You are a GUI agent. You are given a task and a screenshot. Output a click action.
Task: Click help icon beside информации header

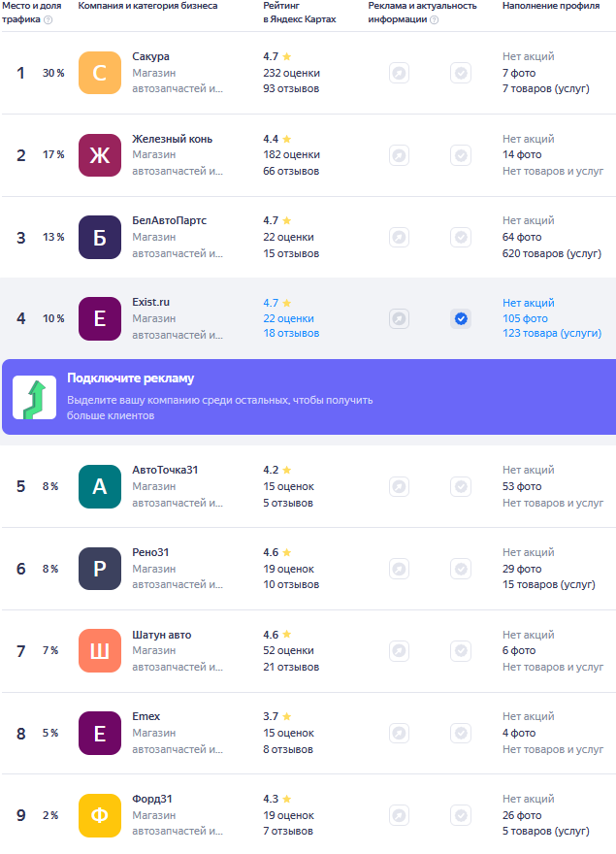pyautogui.click(x=434, y=20)
